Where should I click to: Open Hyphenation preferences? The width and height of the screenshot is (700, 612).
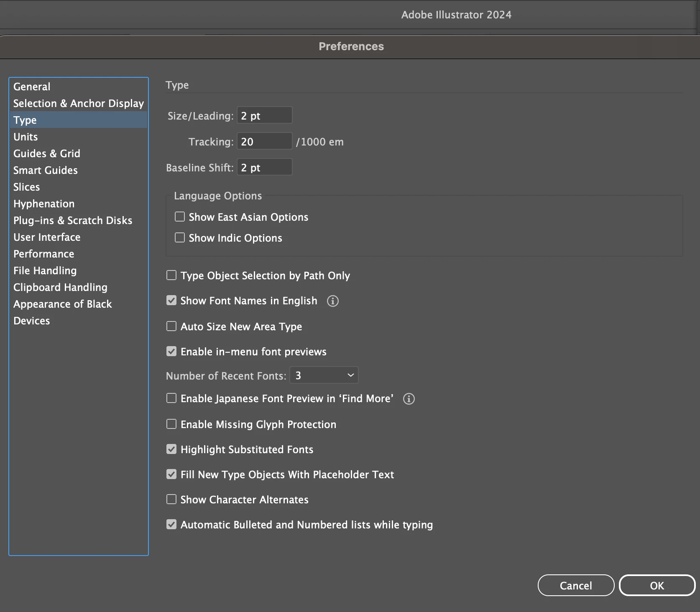pos(79,204)
